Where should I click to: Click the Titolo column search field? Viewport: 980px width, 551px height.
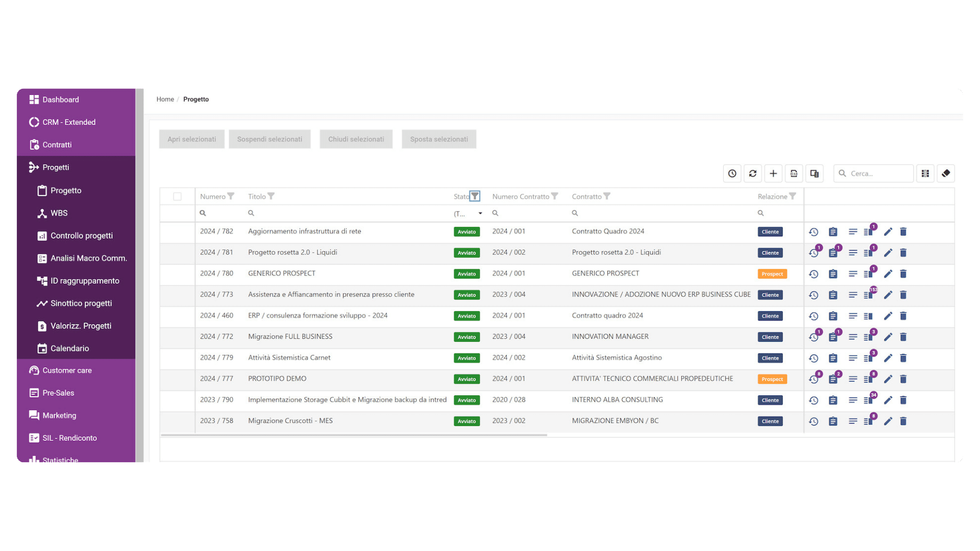coord(347,213)
